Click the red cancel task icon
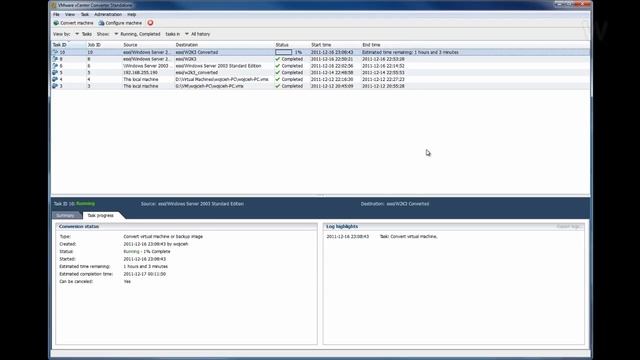The height and width of the screenshot is (360, 640). pyautogui.click(x=150, y=23)
